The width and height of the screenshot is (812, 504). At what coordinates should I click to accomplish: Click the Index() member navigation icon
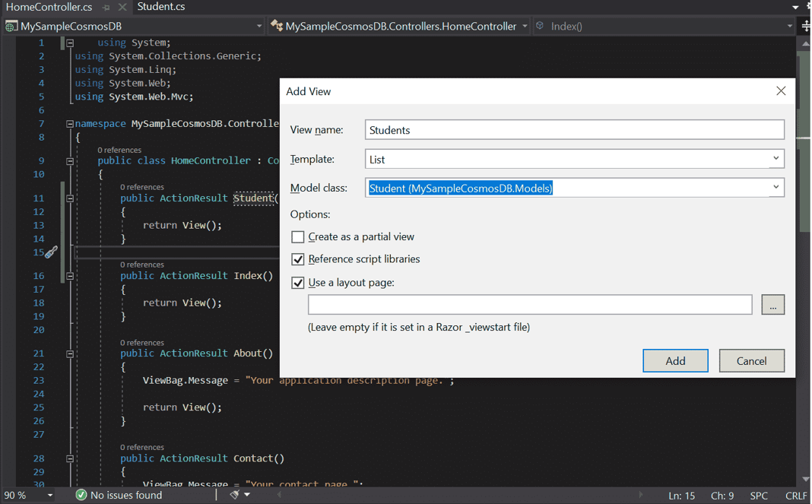[x=540, y=25]
